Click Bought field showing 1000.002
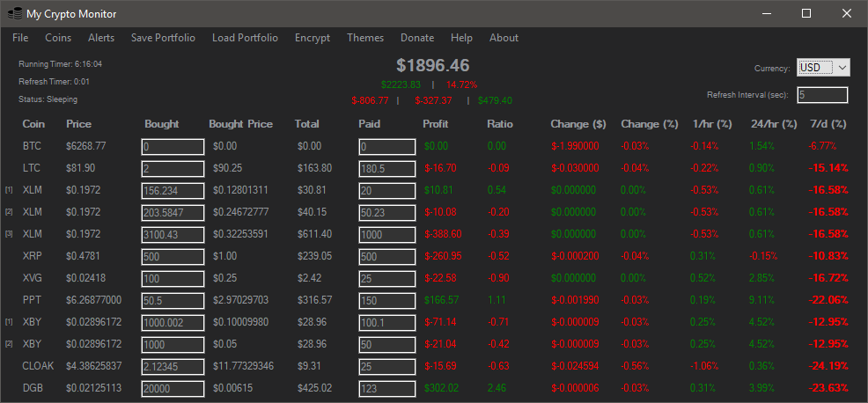The image size is (868, 403). (173, 323)
